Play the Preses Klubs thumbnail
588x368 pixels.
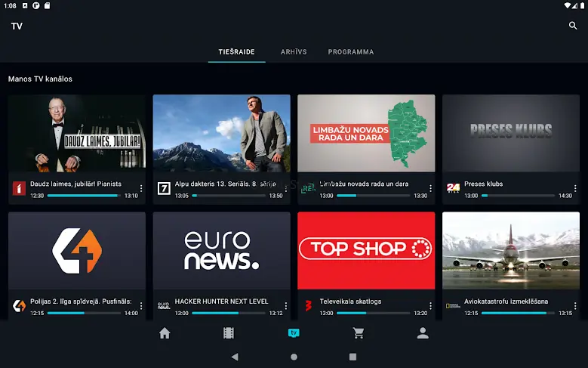coord(511,133)
